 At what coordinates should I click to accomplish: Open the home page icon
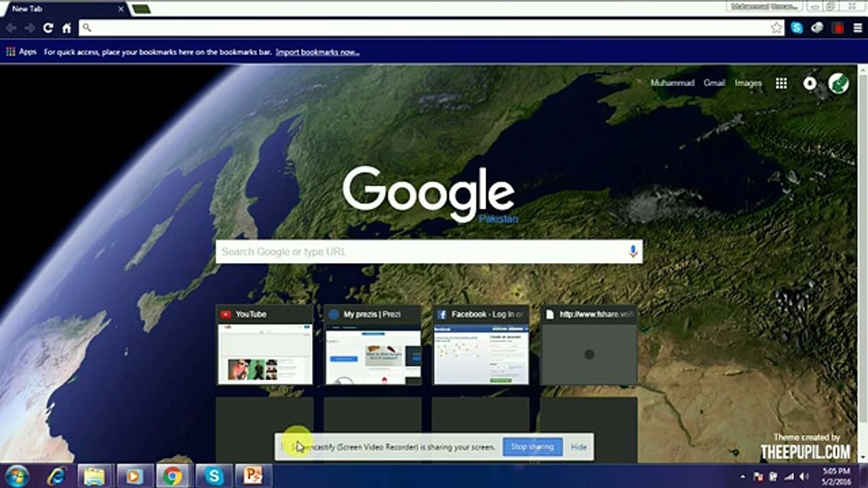point(66,28)
